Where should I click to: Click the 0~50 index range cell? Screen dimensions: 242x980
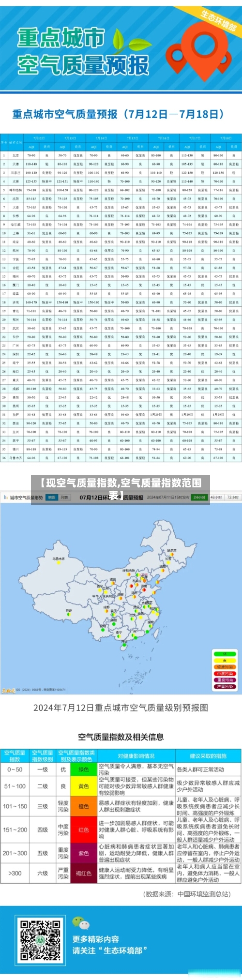click(15, 769)
